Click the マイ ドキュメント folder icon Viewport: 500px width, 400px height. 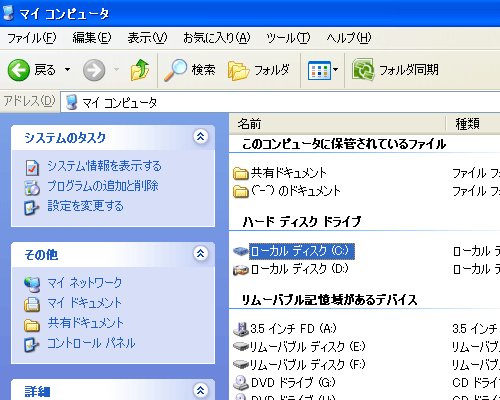pyautogui.click(x=32, y=304)
